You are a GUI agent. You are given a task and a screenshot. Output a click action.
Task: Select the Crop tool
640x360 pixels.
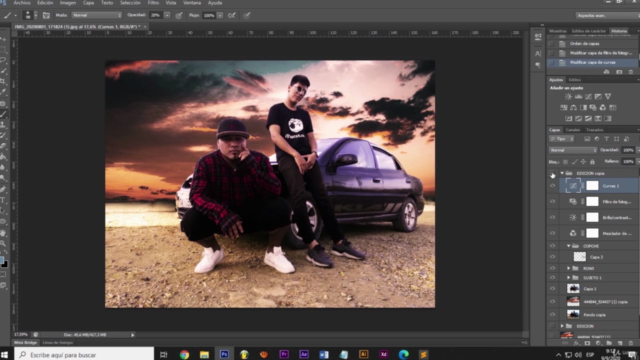tap(4, 82)
